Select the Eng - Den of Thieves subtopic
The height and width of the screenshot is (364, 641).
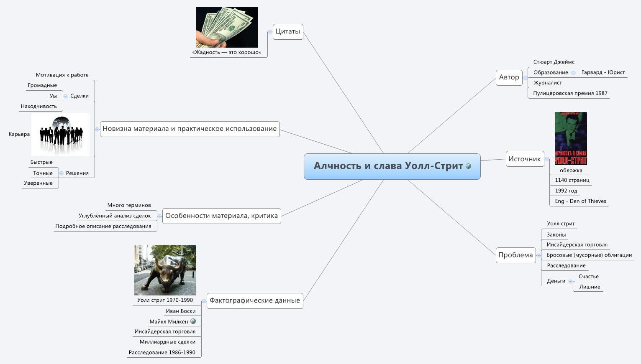(580, 201)
